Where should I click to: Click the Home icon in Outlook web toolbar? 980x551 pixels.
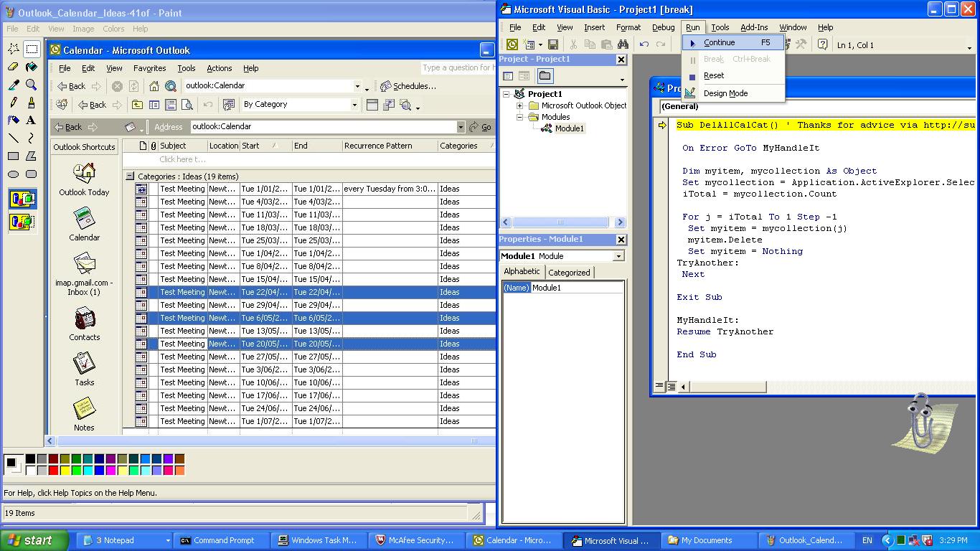click(154, 86)
